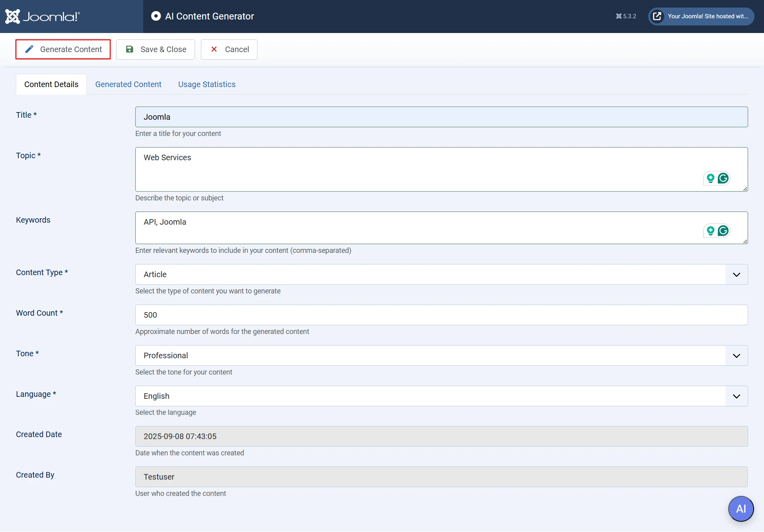Click the Topic * label

pos(28,155)
